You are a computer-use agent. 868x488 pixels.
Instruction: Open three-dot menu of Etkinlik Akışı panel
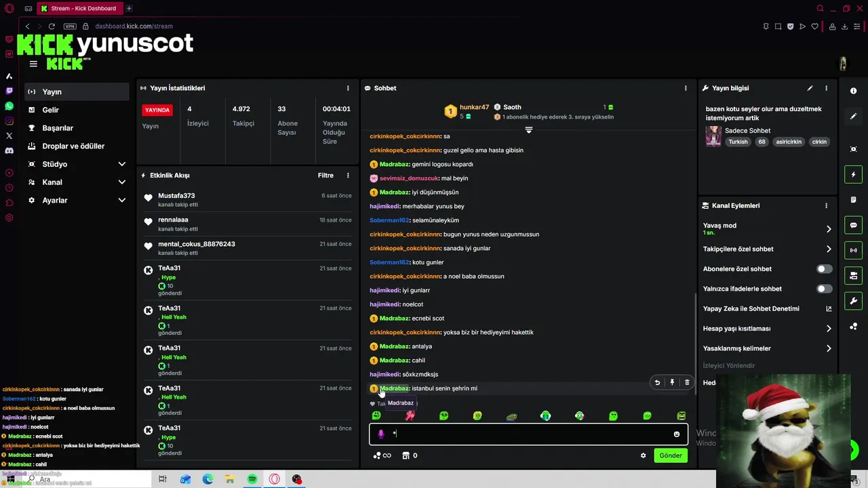pos(348,176)
